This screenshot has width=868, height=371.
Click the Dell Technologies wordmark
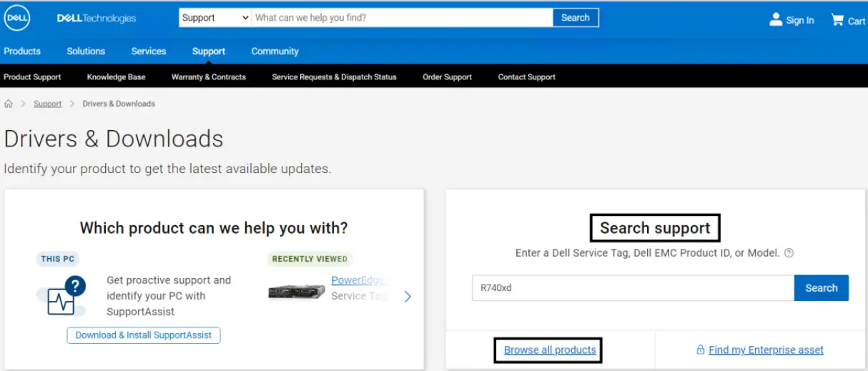pos(96,19)
